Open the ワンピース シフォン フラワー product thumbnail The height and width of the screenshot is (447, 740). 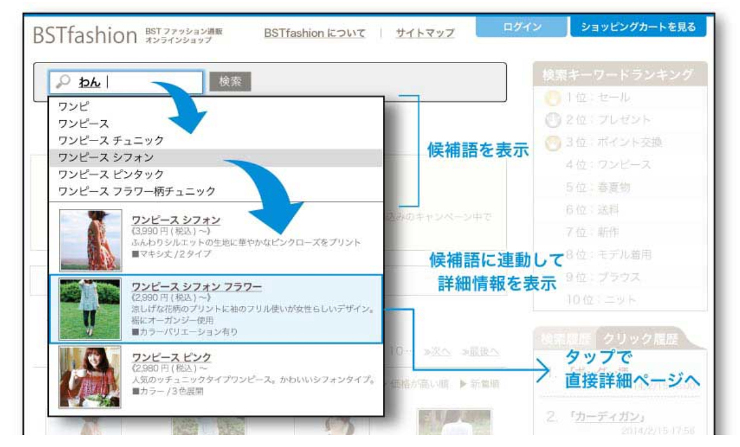pos(90,308)
